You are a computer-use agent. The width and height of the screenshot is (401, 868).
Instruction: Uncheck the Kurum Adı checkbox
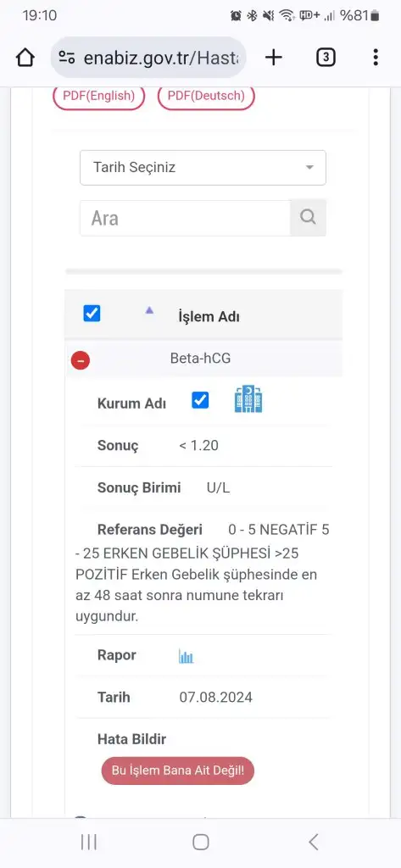point(200,400)
